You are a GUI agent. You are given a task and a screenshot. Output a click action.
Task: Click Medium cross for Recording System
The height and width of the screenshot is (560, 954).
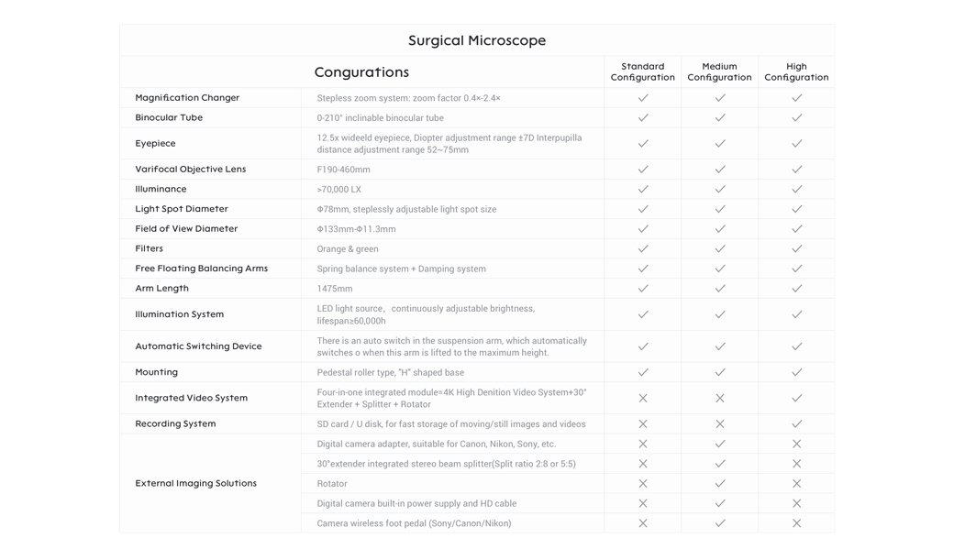click(x=720, y=423)
